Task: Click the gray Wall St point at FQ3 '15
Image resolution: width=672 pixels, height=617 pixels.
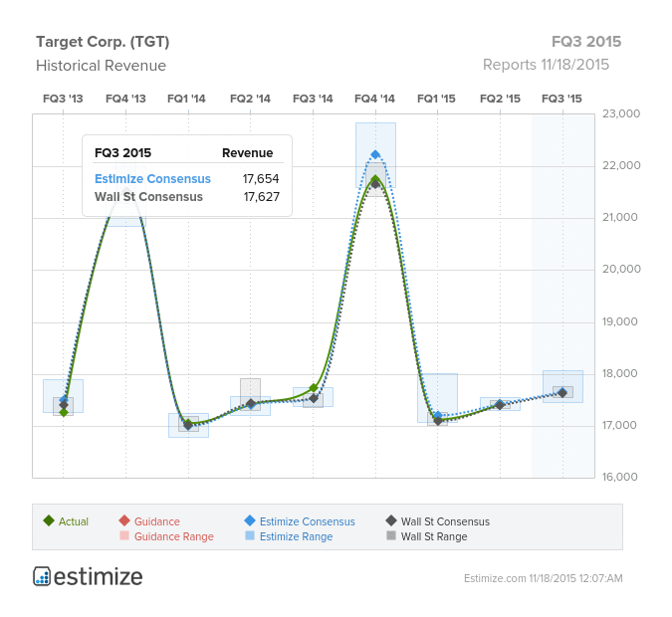Action: click(562, 392)
